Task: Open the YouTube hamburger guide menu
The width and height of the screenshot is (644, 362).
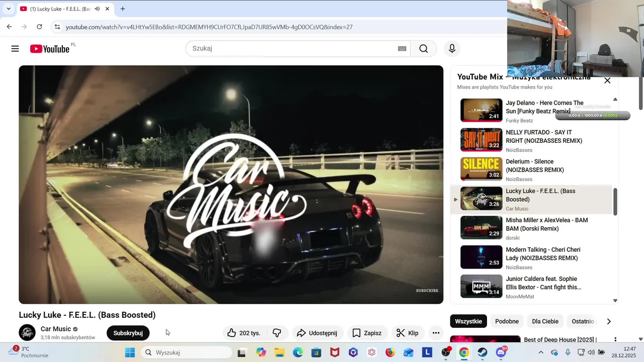Action: pos(15,49)
